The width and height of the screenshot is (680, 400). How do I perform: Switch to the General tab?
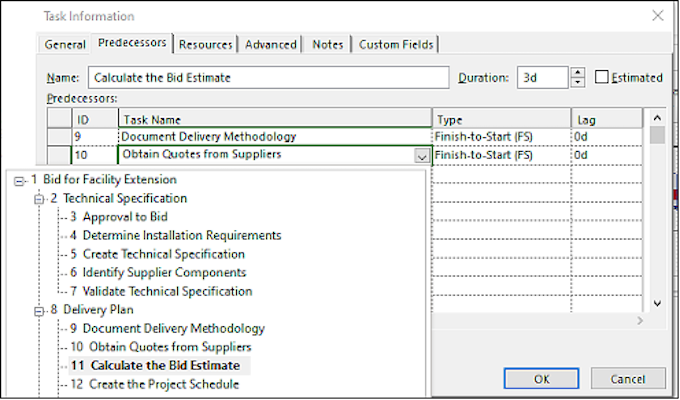(x=65, y=45)
